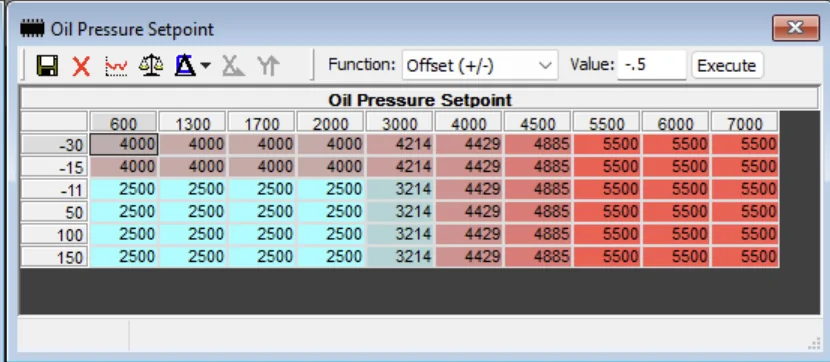Select cell 4000 at row -15, column 1700
Image resolution: width=830 pixels, height=362 pixels.
coord(261,167)
